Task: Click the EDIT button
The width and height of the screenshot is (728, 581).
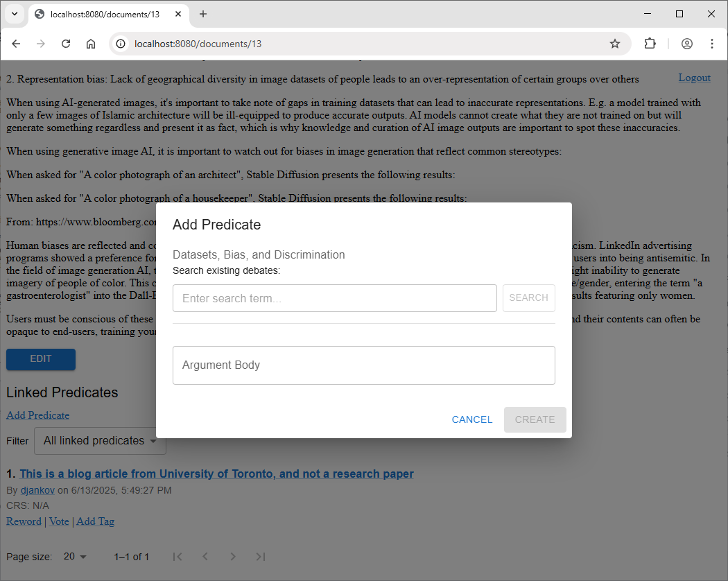Action: (x=41, y=359)
